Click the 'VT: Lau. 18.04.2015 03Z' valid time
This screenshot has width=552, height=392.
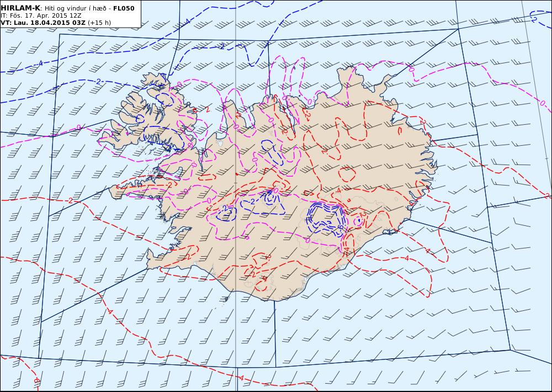tap(43, 23)
